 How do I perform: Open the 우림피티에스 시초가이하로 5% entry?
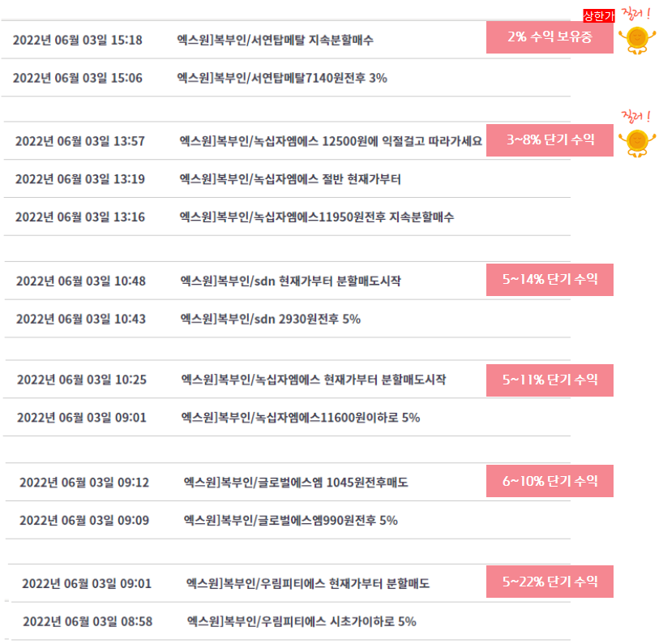click(x=302, y=621)
